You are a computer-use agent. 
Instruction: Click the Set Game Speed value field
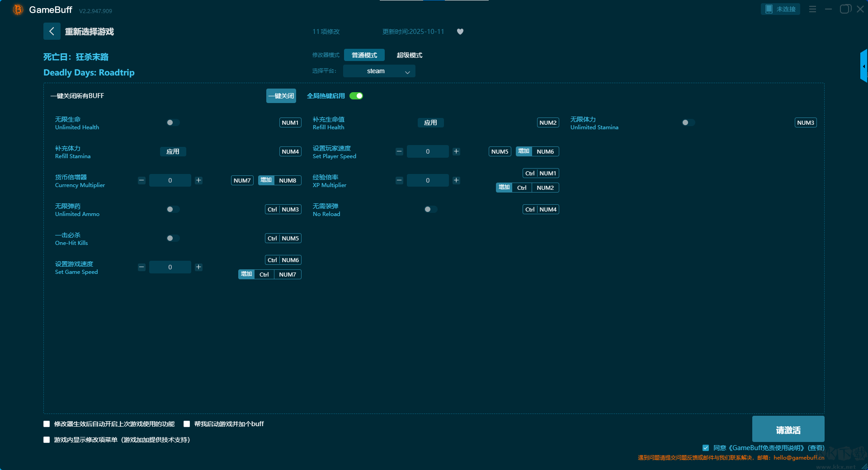point(170,267)
